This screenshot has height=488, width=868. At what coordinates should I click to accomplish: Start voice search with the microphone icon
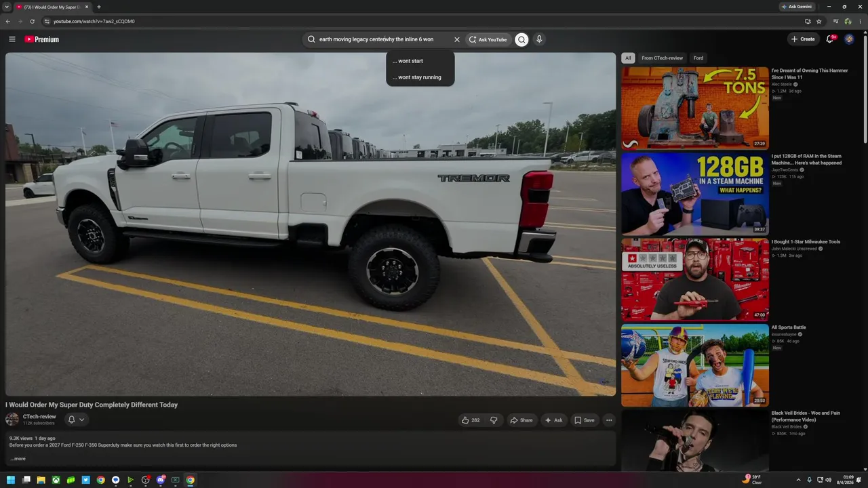coord(539,39)
